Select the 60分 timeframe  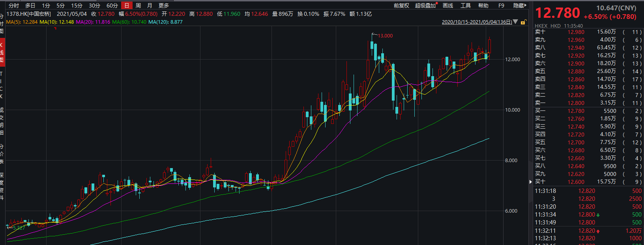(112, 6)
